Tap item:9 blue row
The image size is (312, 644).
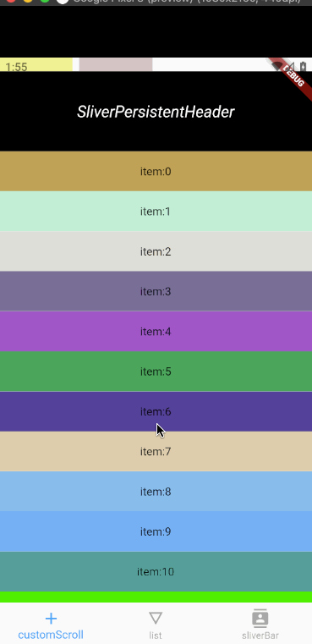(x=156, y=532)
